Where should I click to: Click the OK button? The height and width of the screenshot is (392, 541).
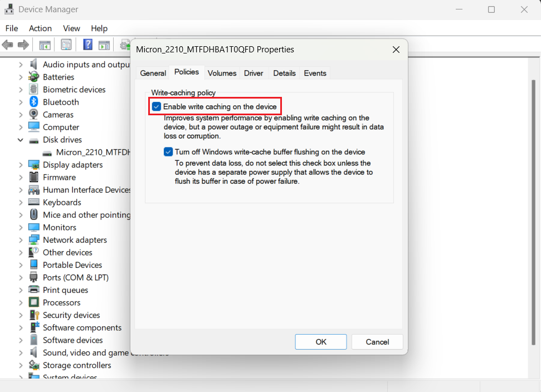(320, 342)
